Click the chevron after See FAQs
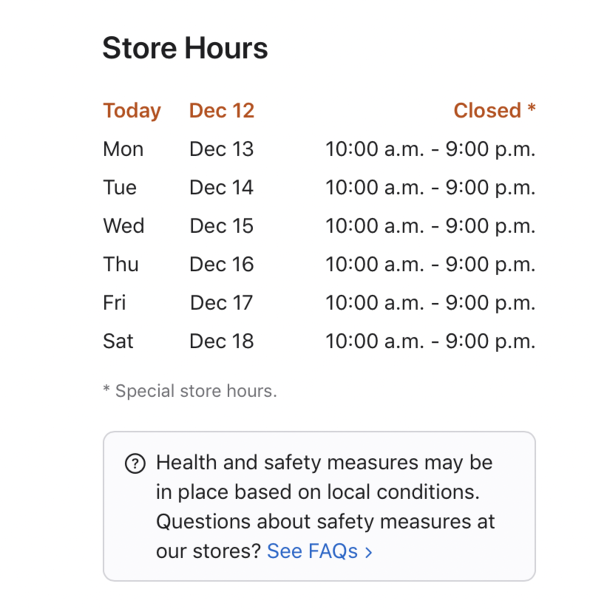This screenshot has width=590, height=609. (369, 552)
